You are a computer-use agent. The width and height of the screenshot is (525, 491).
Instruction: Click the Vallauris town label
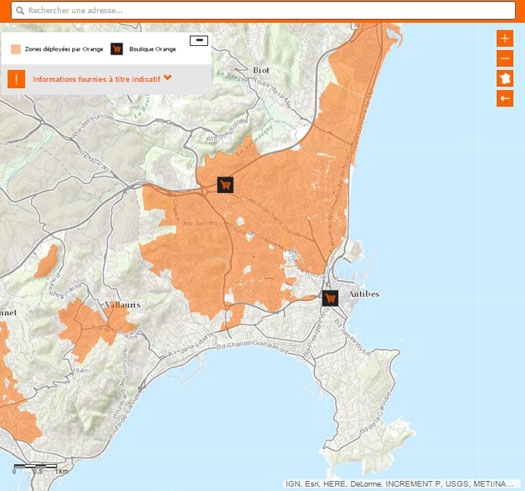[x=123, y=305]
